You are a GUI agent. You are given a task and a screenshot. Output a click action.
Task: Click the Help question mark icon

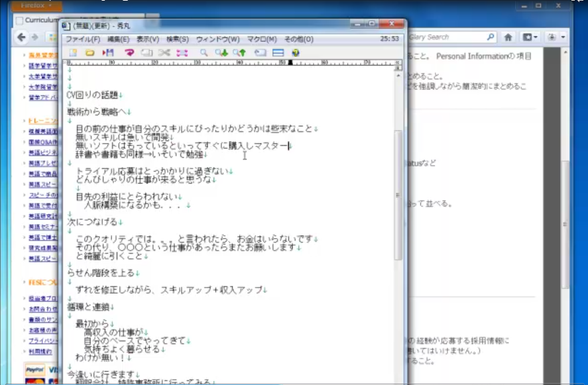point(296,53)
